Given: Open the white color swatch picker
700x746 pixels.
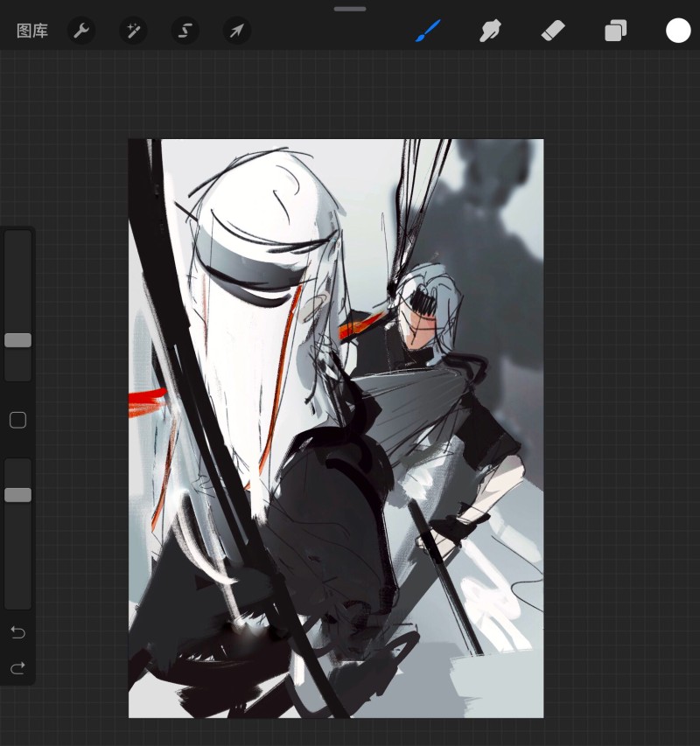Looking at the screenshot, I should [x=678, y=31].
